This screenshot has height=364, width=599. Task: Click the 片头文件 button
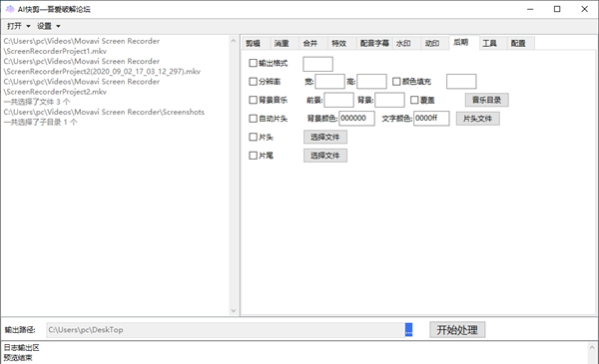tap(477, 119)
